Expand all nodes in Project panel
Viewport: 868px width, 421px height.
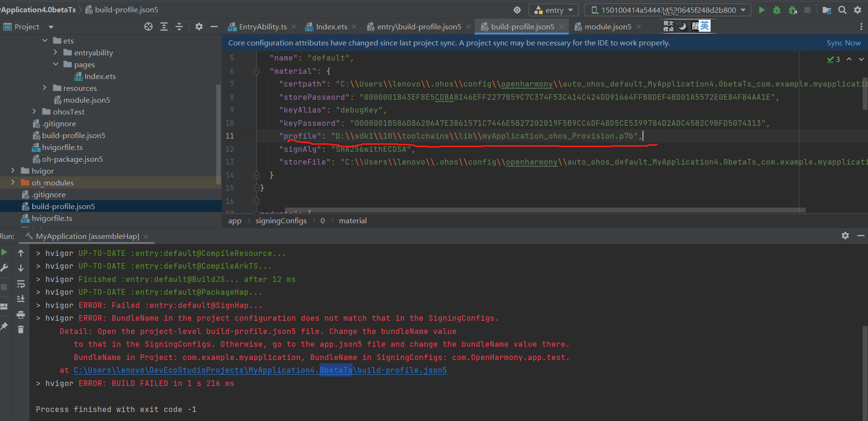[164, 26]
